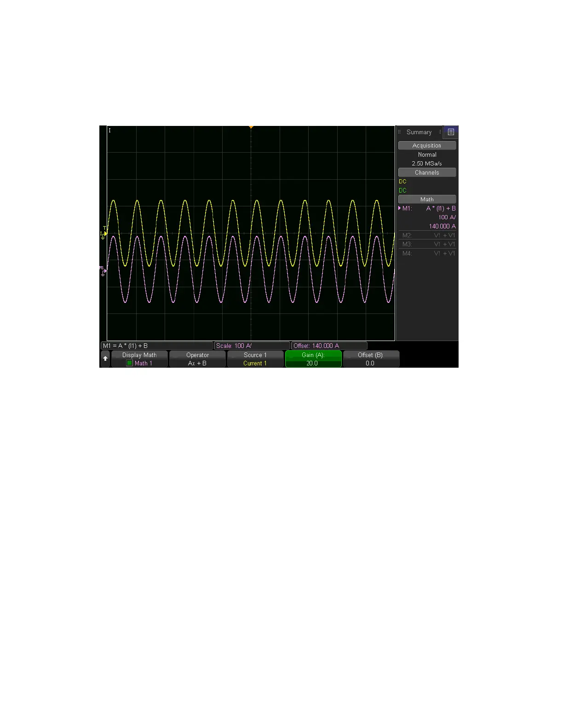The image size is (563, 728).
Task: Open the Source 1 Current 1 selector
Action: tap(255, 359)
